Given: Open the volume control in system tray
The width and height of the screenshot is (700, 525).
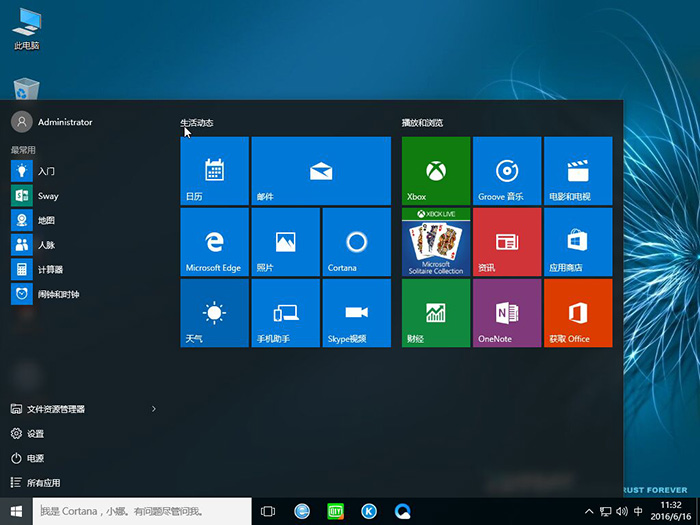Looking at the screenshot, I should 621,511.
